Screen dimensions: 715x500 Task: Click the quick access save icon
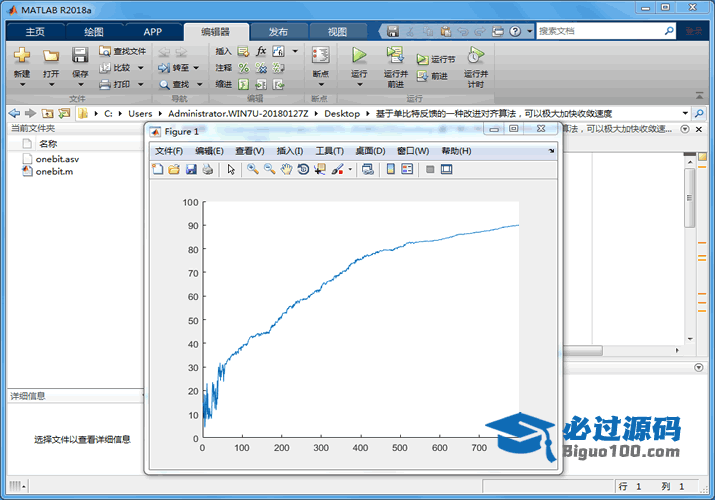coord(393,31)
